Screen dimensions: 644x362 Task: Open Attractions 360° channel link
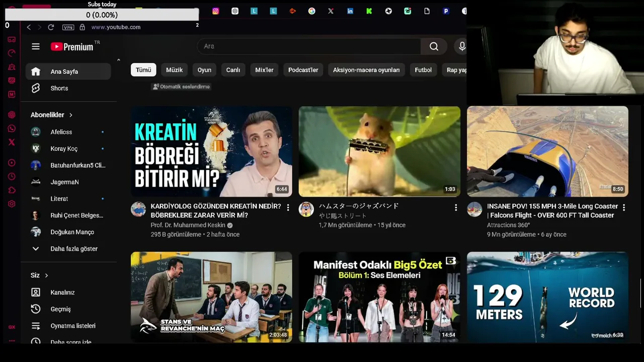[x=509, y=225]
